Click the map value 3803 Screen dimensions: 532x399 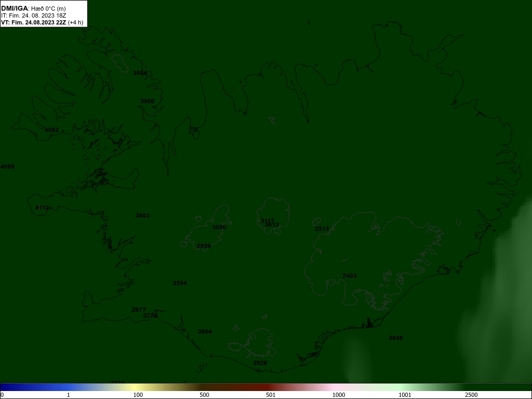click(143, 215)
